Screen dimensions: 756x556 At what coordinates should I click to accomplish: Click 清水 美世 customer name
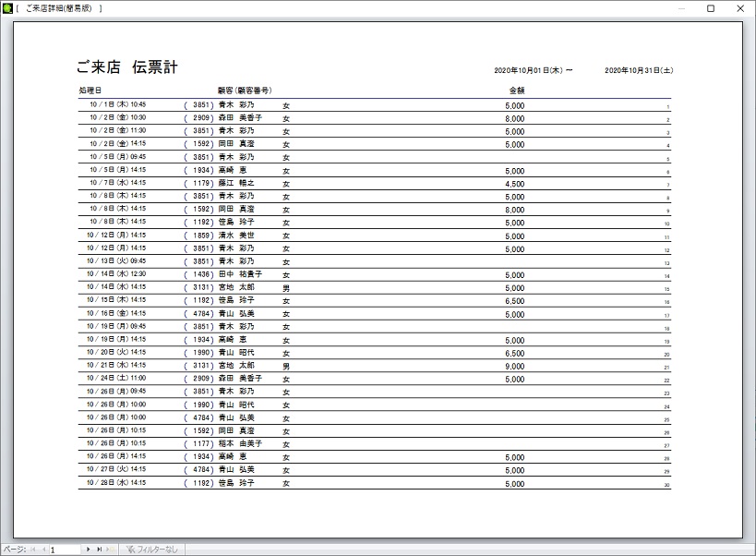click(x=236, y=236)
